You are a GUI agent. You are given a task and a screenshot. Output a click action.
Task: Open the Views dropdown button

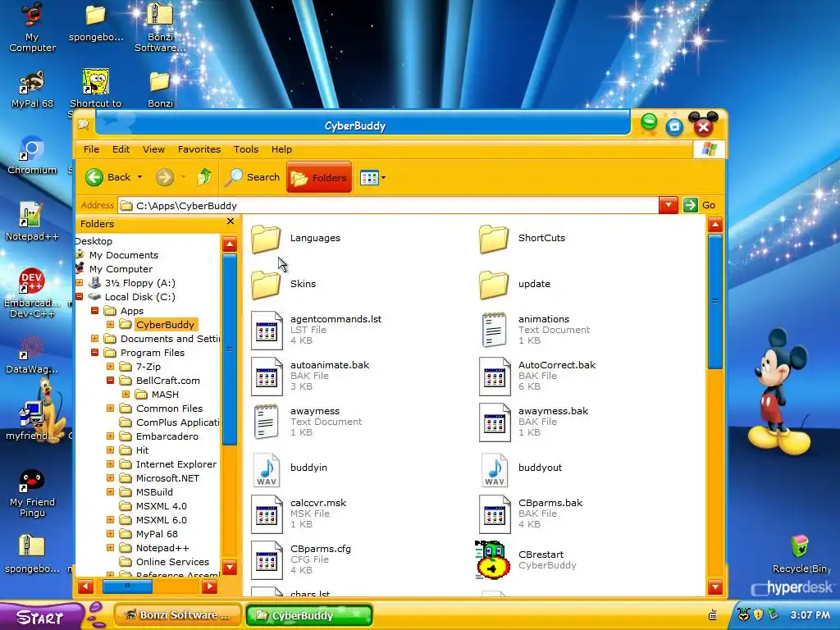click(x=373, y=177)
